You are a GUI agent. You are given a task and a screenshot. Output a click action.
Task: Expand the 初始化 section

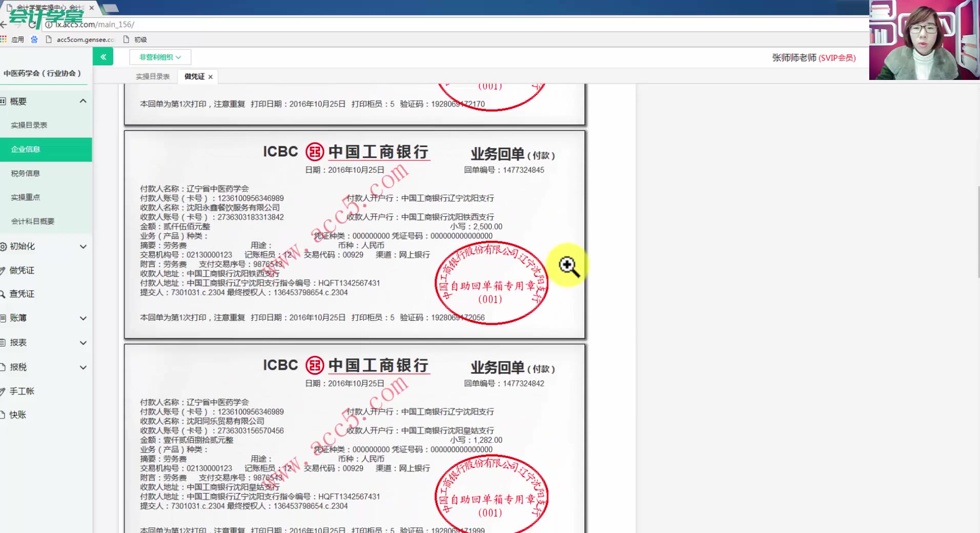click(x=83, y=247)
